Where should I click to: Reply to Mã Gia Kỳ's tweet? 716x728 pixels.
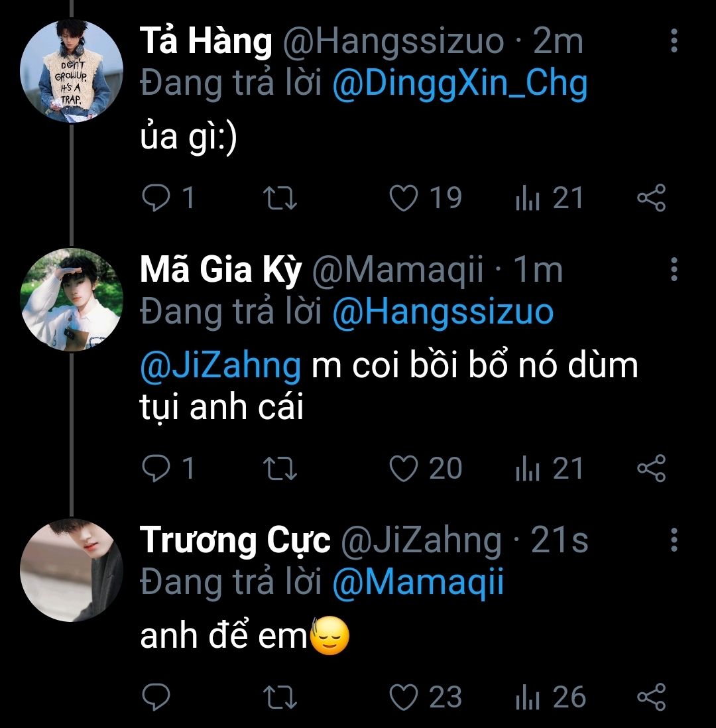pyautogui.click(x=156, y=469)
